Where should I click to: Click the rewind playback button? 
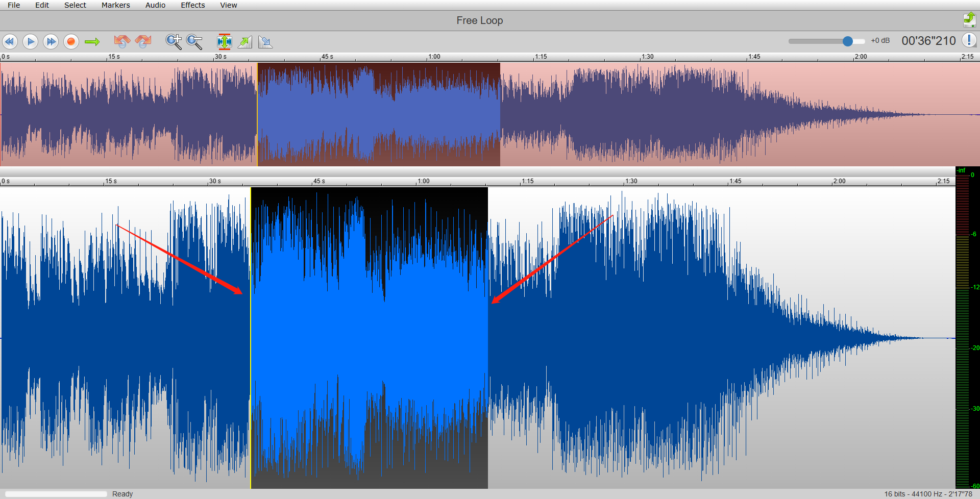coord(10,42)
